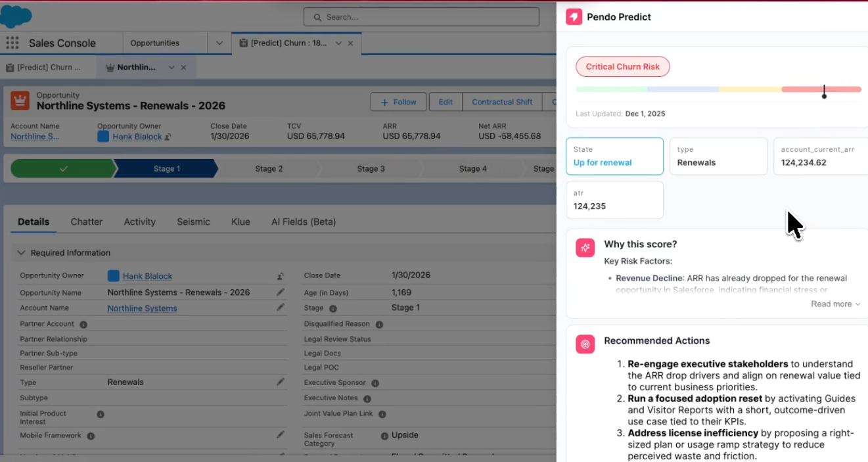Open the App Launcher grid icon

[x=12, y=43]
